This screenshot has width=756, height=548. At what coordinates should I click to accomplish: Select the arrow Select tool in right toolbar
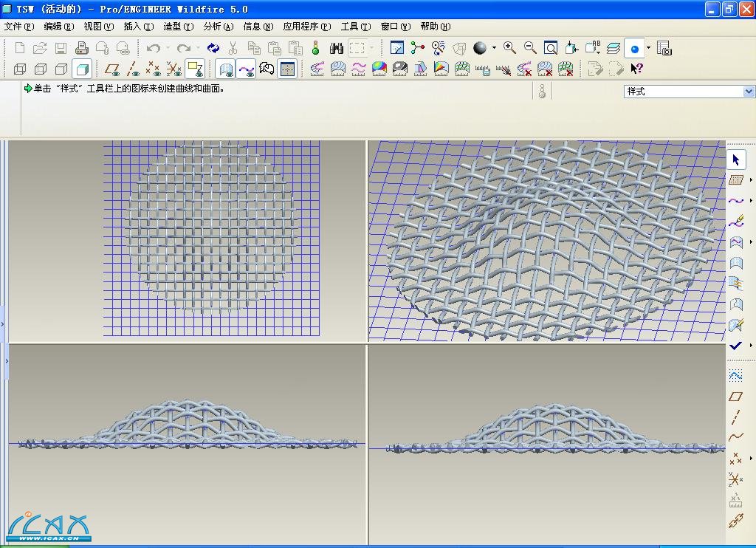tap(735, 160)
